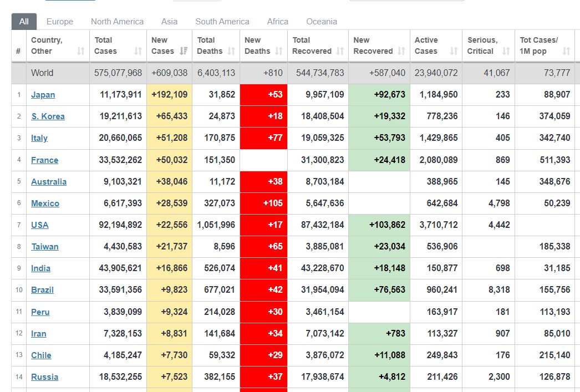Sort by Total Cases arrows icon
Screen dimensions: 580x392
138,51
